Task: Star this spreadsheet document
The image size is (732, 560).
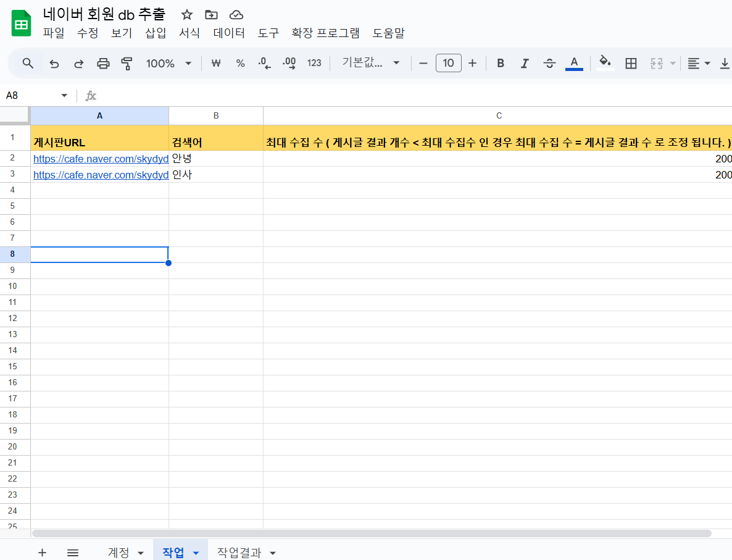Action: (187, 15)
